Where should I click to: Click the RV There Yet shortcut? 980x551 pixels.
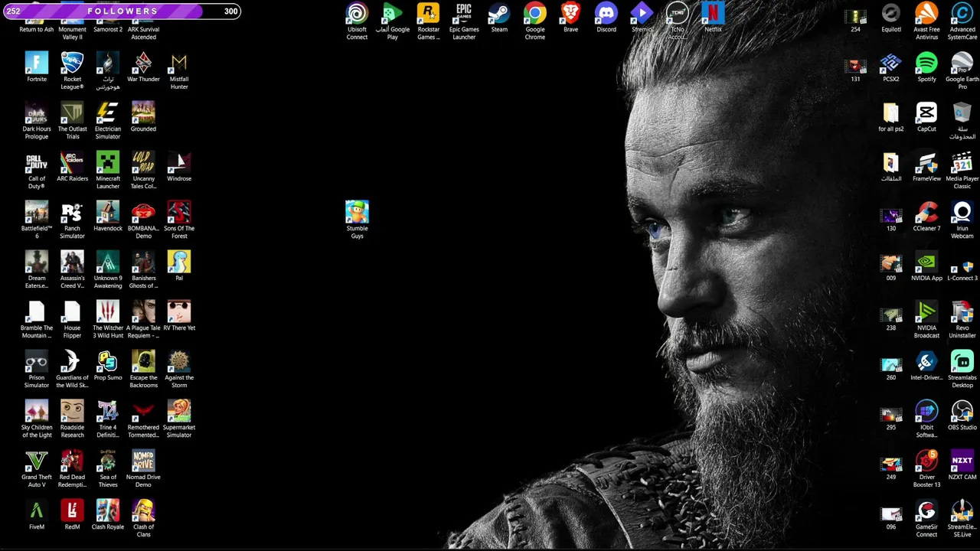pos(179,311)
